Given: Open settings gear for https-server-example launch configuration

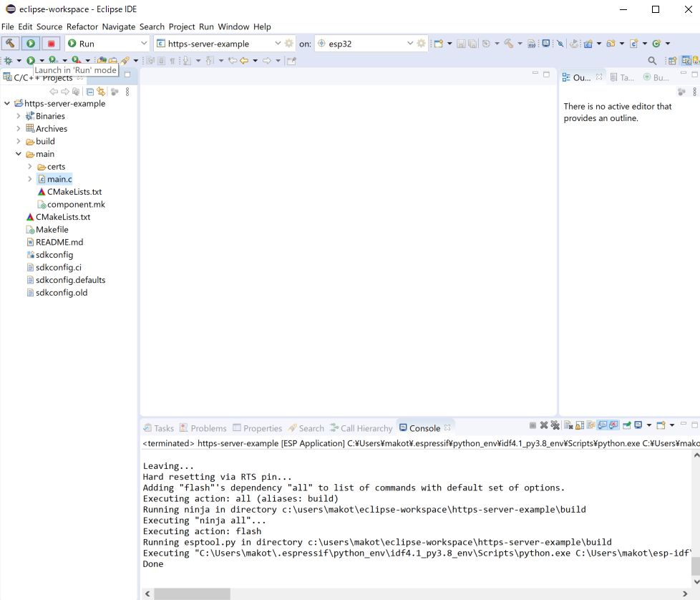Looking at the screenshot, I should (289, 43).
